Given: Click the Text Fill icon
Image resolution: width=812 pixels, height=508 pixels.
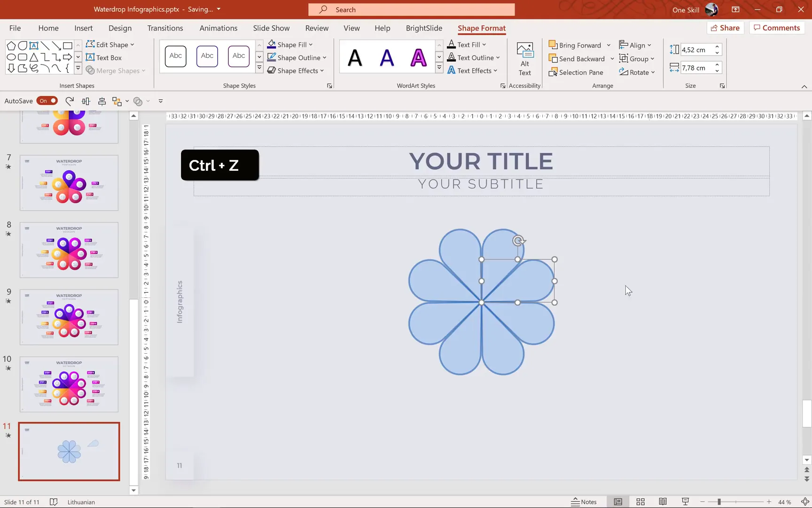Looking at the screenshot, I should click(x=452, y=44).
